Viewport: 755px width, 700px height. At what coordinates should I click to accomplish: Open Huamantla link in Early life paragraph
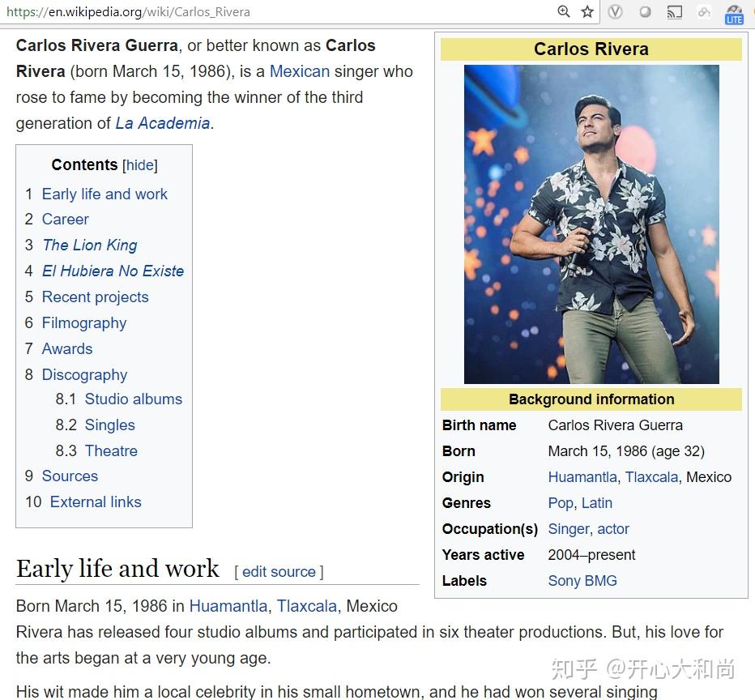tap(228, 606)
